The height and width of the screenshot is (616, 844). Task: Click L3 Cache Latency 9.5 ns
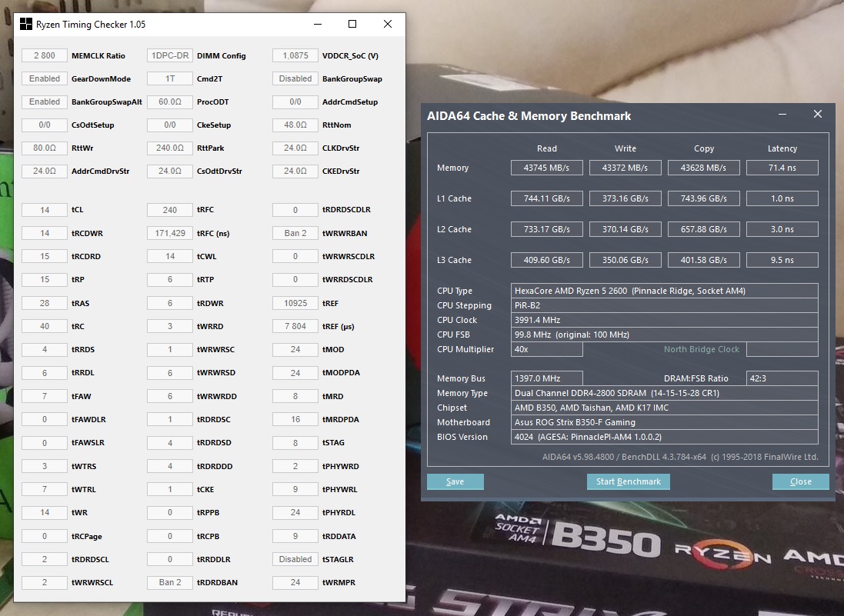[x=782, y=260]
